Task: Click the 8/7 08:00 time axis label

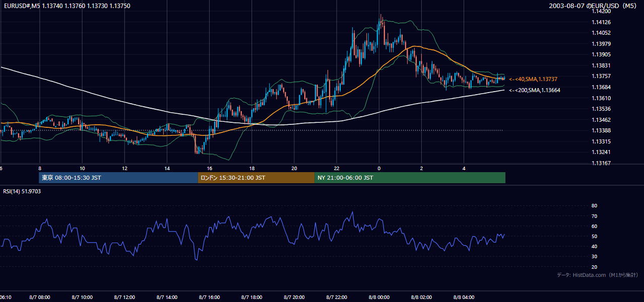Action: tap(39, 297)
